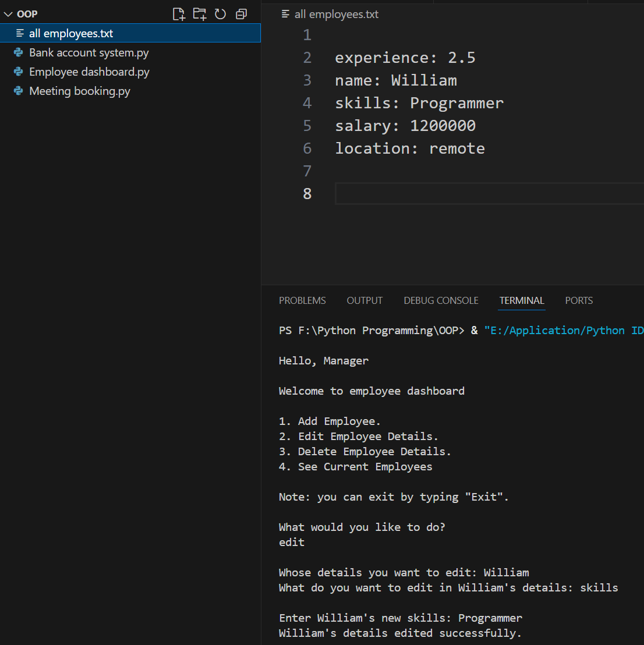Switch to the PROBLEMS panel tab
The width and height of the screenshot is (644, 645).
pos(302,300)
